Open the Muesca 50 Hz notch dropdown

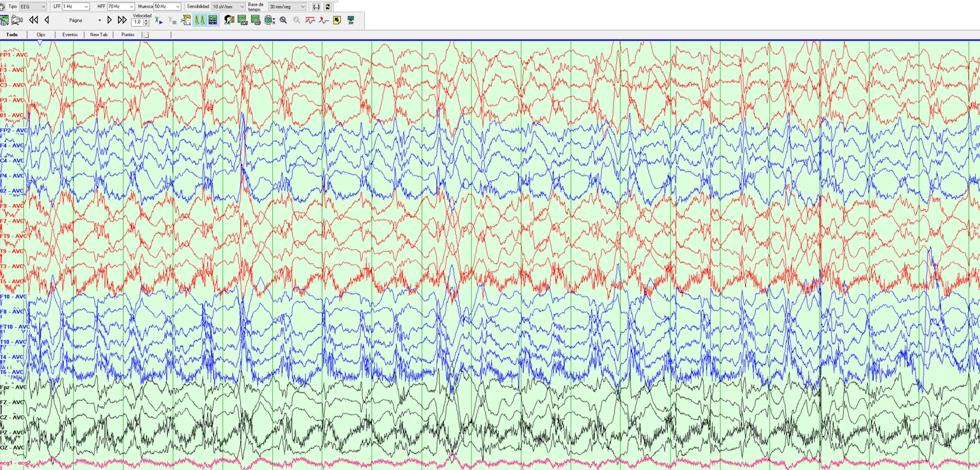[x=167, y=6]
